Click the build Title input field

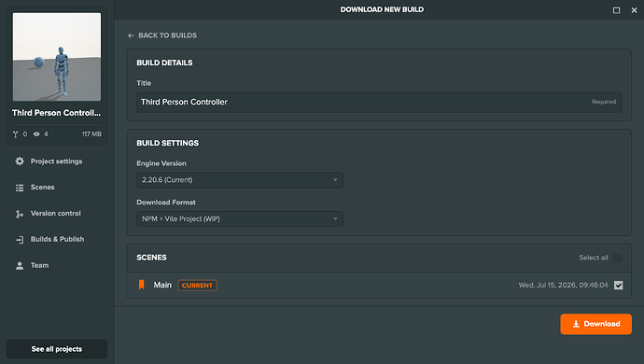(x=379, y=102)
